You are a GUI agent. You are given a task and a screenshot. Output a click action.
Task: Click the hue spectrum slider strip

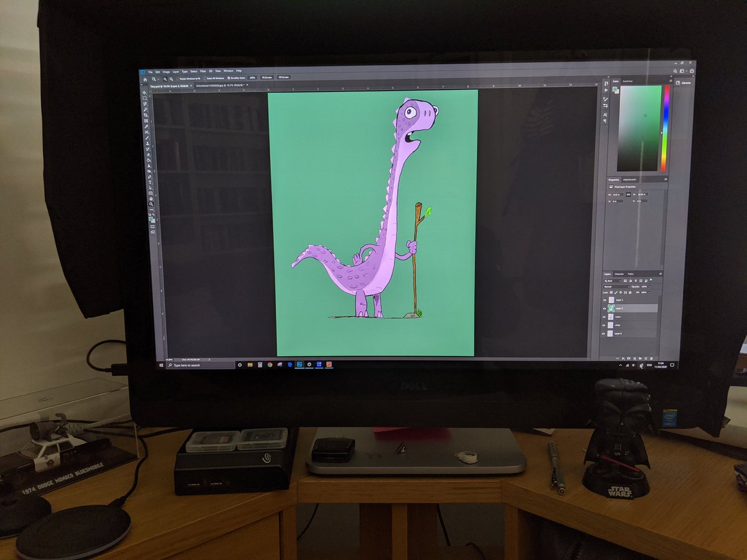pyautogui.click(x=667, y=128)
